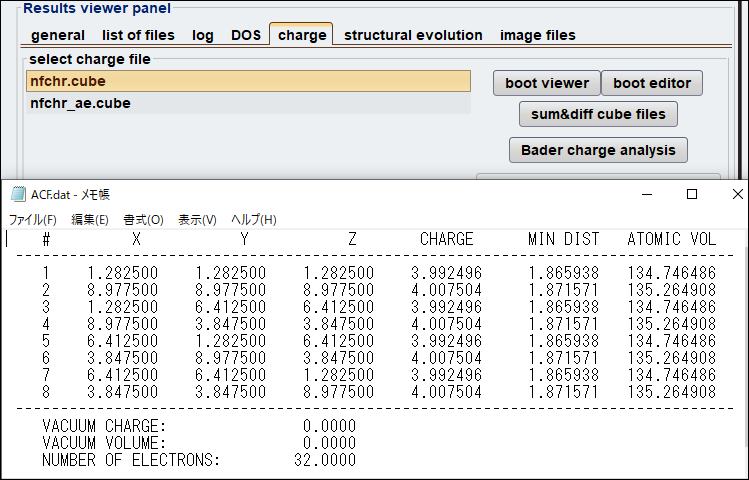Click the boot viewer button
The width and height of the screenshot is (749, 480).
pos(547,83)
